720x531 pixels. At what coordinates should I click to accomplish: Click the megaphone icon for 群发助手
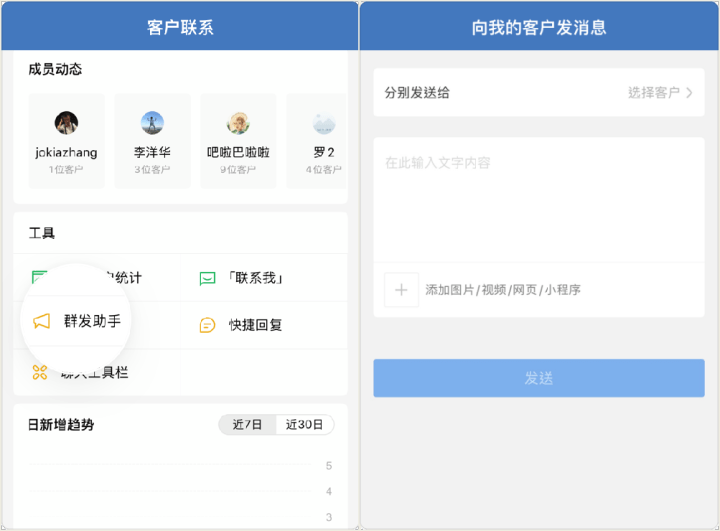coord(41,321)
